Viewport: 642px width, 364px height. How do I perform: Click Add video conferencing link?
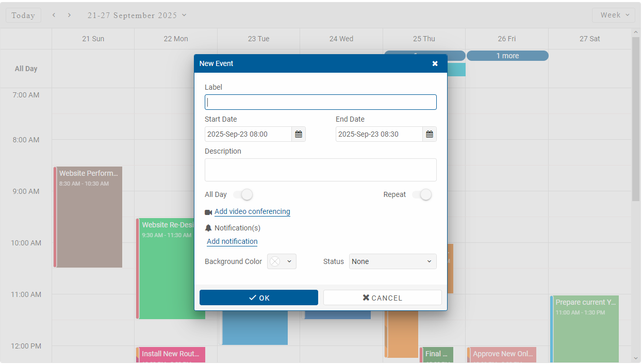[252, 211]
